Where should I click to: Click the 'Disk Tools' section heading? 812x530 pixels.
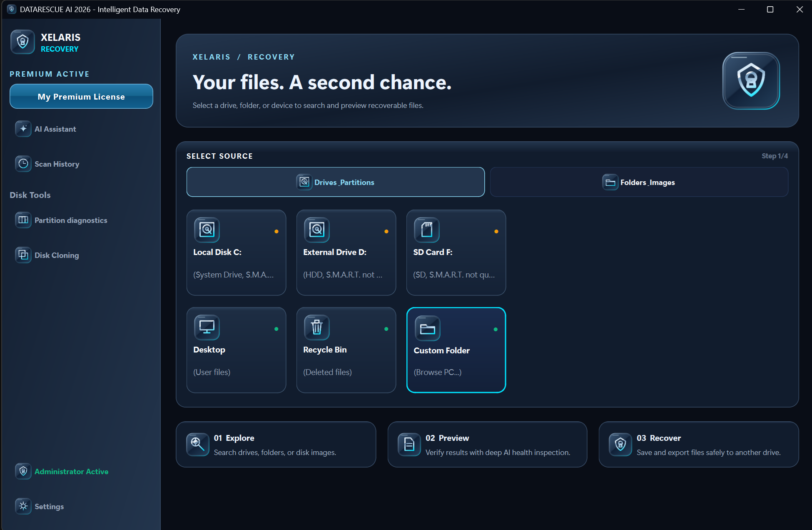click(x=30, y=195)
